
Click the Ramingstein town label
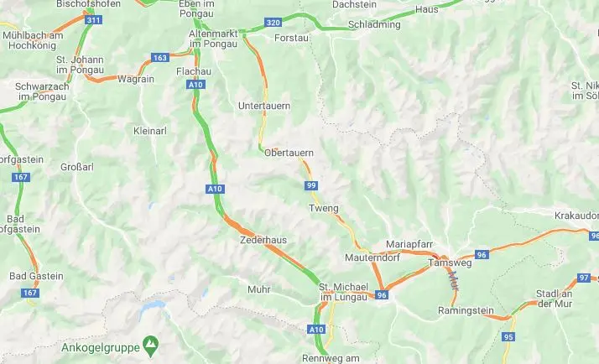point(466,310)
